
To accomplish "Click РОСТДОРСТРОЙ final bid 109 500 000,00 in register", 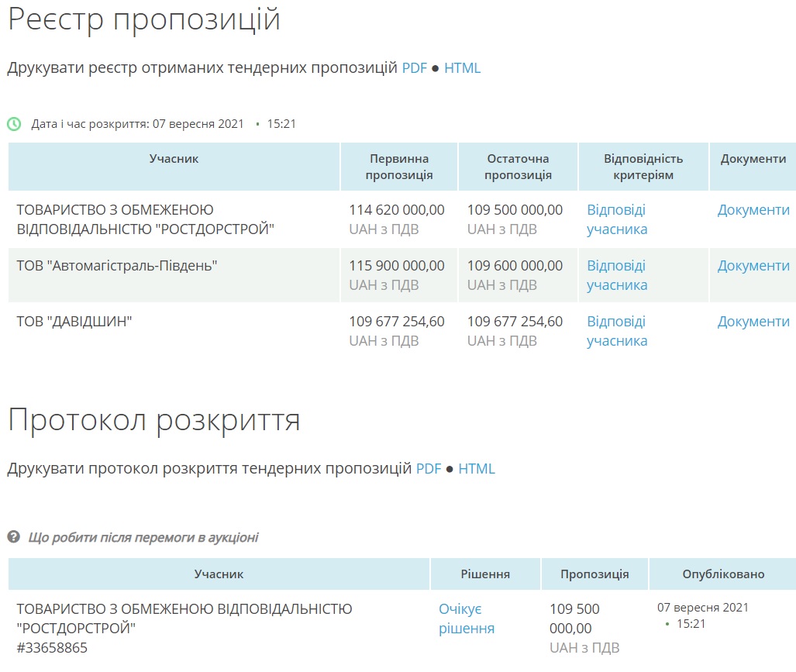I will (x=515, y=209).
